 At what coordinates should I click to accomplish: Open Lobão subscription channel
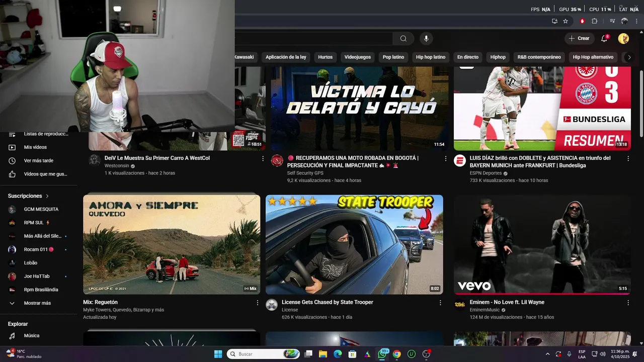coord(38,263)
